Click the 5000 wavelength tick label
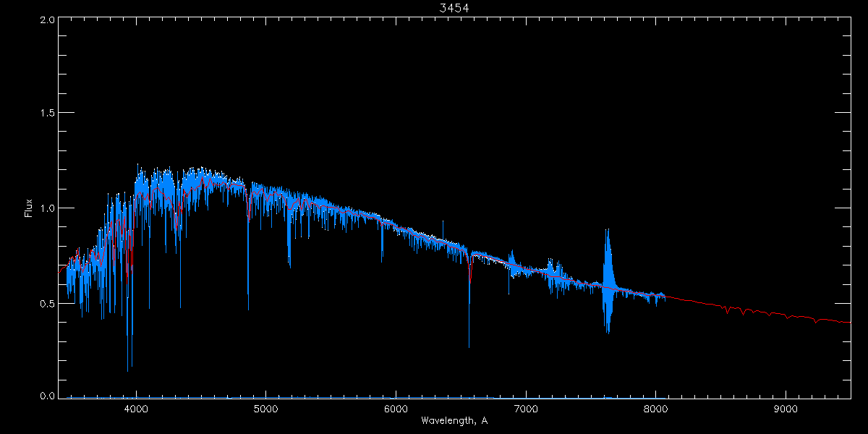 point(265,409)
